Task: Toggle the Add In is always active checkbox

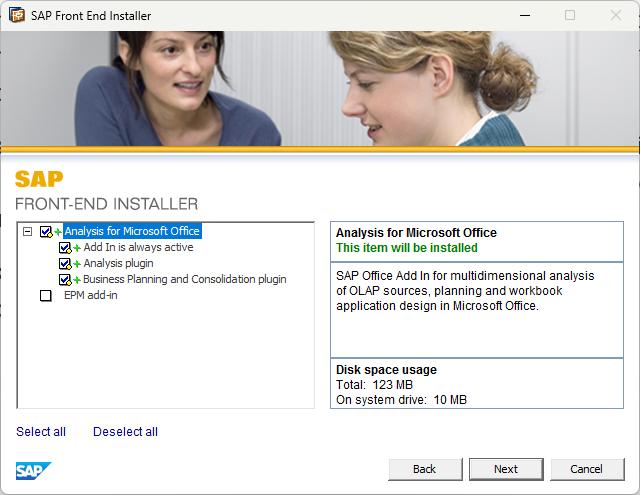Action: (64, 247)
